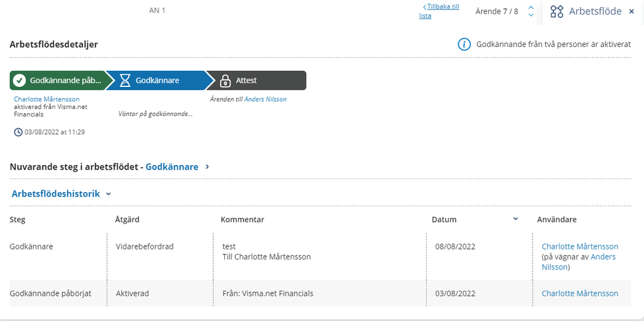Click the hourglass icon in Godkännare step
644x321 pixels.
point(125,81)
